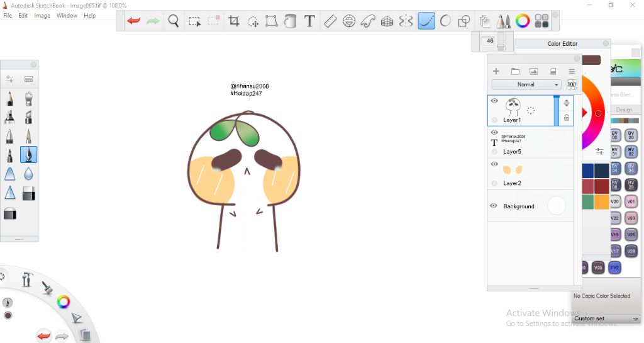This screenshot has width=644, height=343.
Task: Open Brush Properties in brush palette
Action: tap(9, 79)
